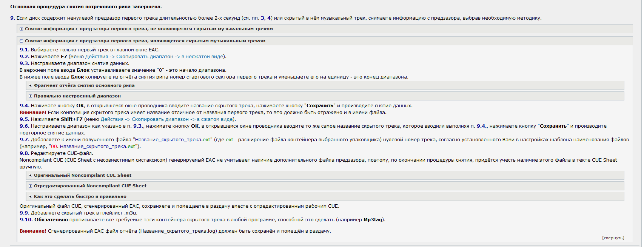
Task: Click plus icon beside 'Фрагмент отчёта снятия основного рипа'
Action: pyautogui.click(x=31, y=86)
